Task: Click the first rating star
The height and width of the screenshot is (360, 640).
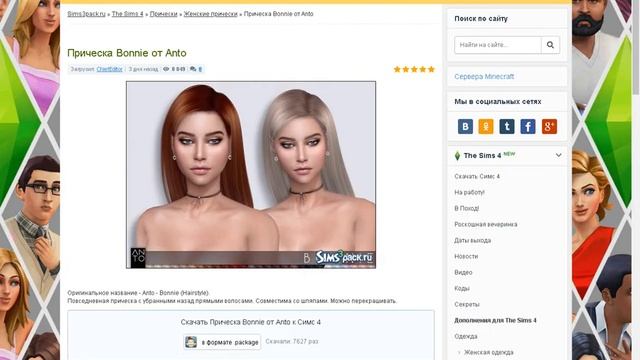Action: pyautogui.click(x=397, y=69)
